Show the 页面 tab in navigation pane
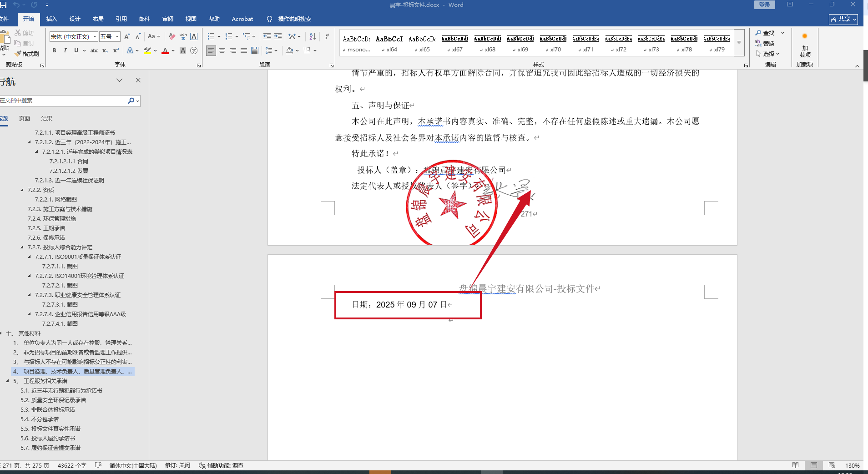 (25, 118)
